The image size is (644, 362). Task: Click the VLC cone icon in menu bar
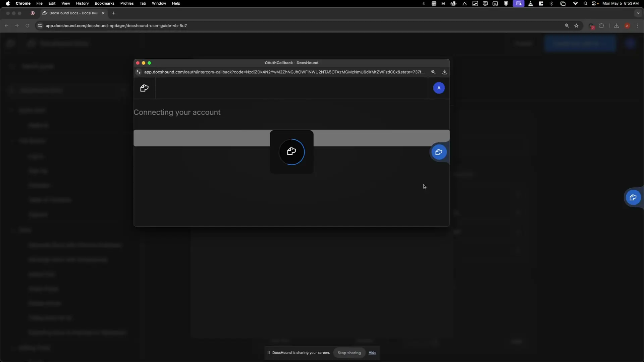(531, 3)
